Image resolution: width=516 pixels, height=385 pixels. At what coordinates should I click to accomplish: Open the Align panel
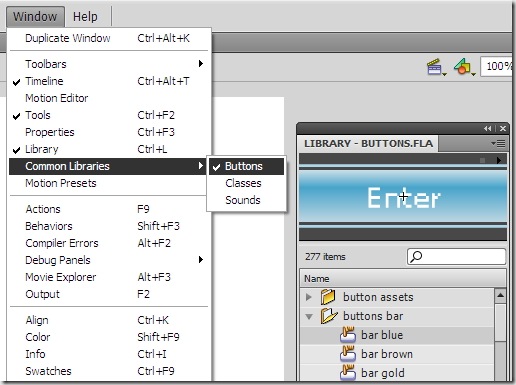coord(109,320)
